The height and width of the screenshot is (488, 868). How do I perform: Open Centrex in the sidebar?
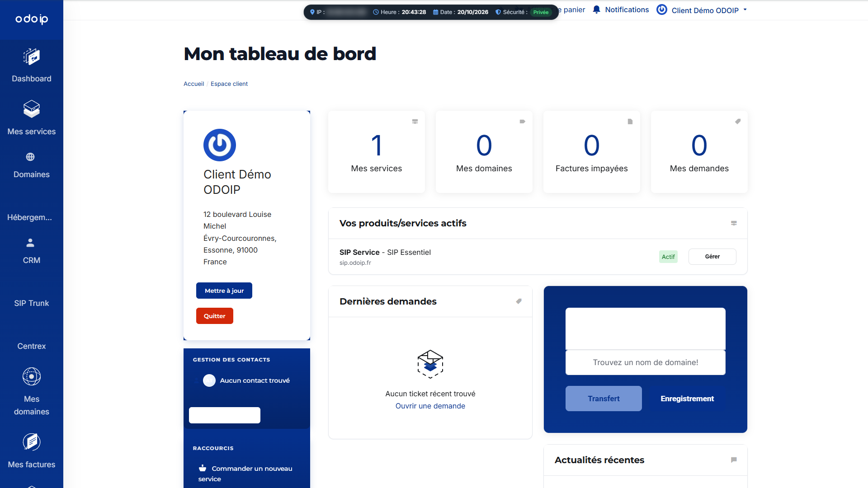[x=32, y=346]
